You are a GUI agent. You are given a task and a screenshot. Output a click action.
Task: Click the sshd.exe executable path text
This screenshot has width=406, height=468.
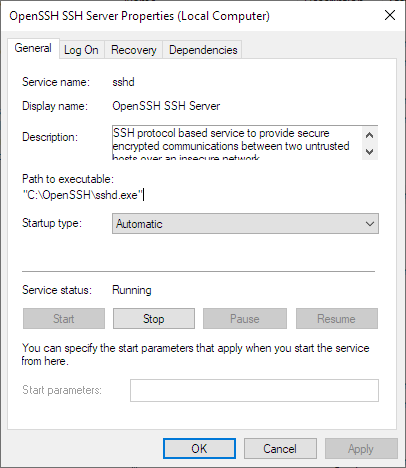pyautogui.click(x=83, y=195)
